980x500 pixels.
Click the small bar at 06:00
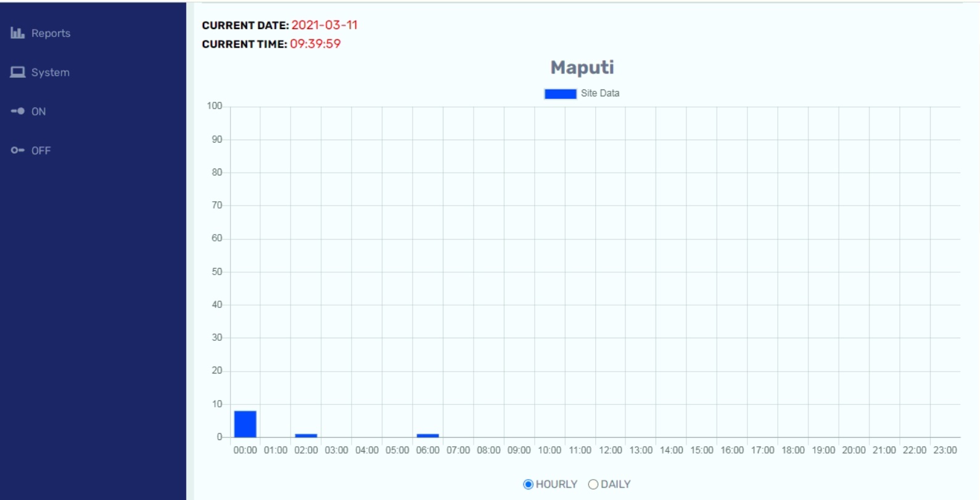(x=427, y=435)
